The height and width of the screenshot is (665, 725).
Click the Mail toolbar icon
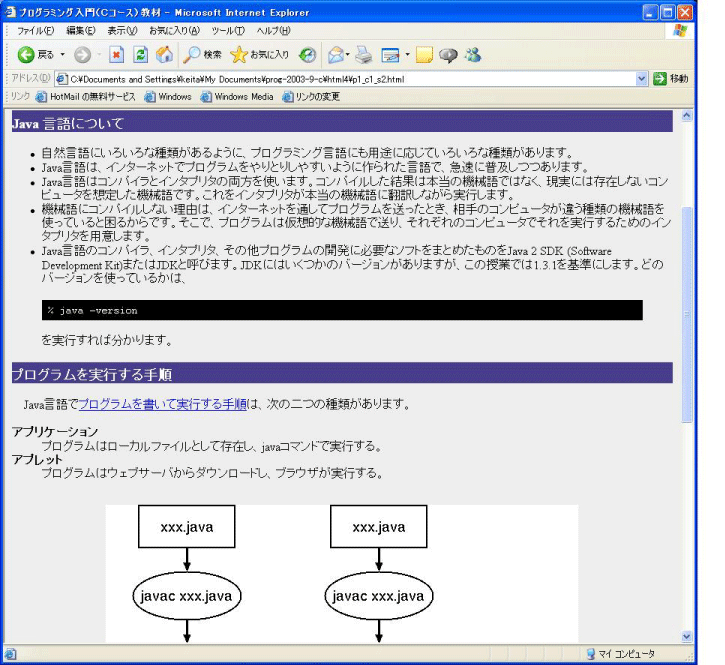(335, 54)
